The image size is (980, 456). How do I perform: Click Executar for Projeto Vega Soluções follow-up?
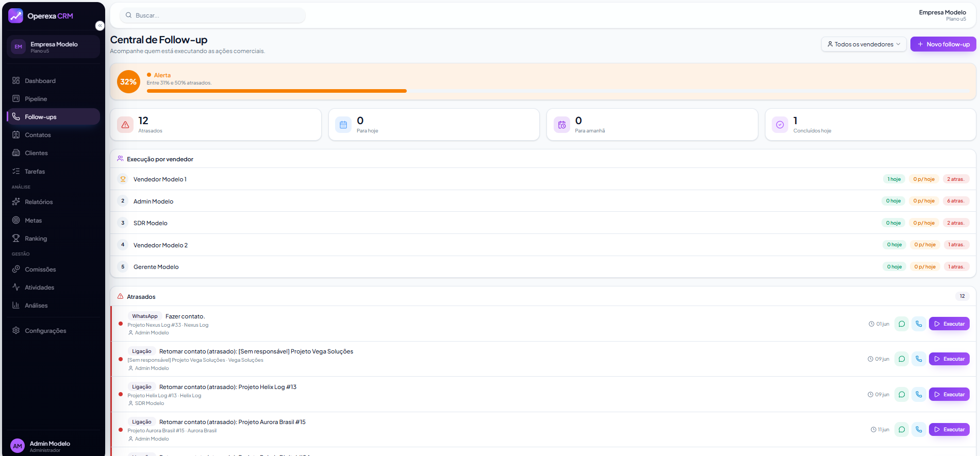(949, 359)
